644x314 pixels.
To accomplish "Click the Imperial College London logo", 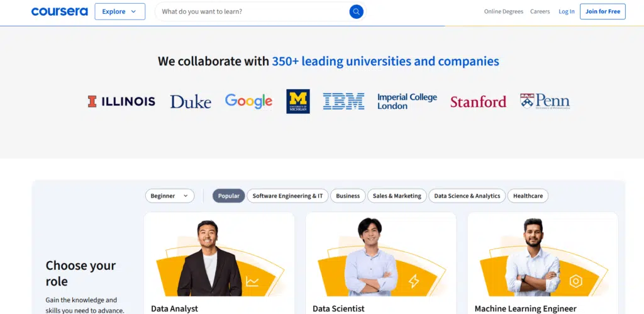I will point(407,101).
